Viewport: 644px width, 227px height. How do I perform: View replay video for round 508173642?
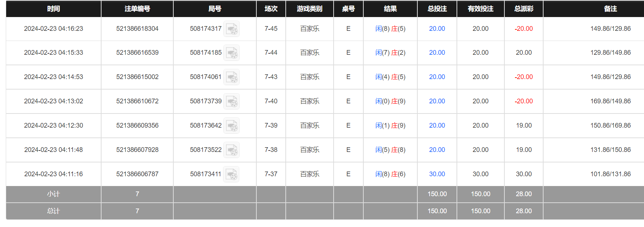click(231, 126)
